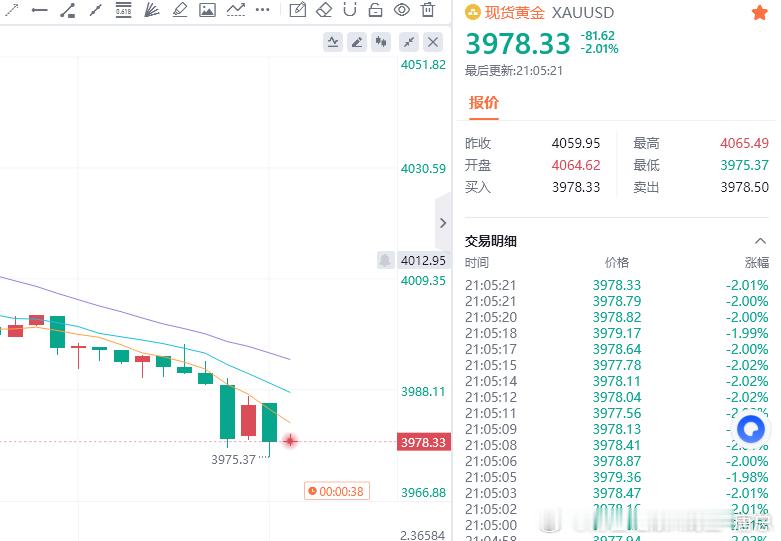Toggle drawings visibility eye icon
781x541 pixels.
(401, 9)
